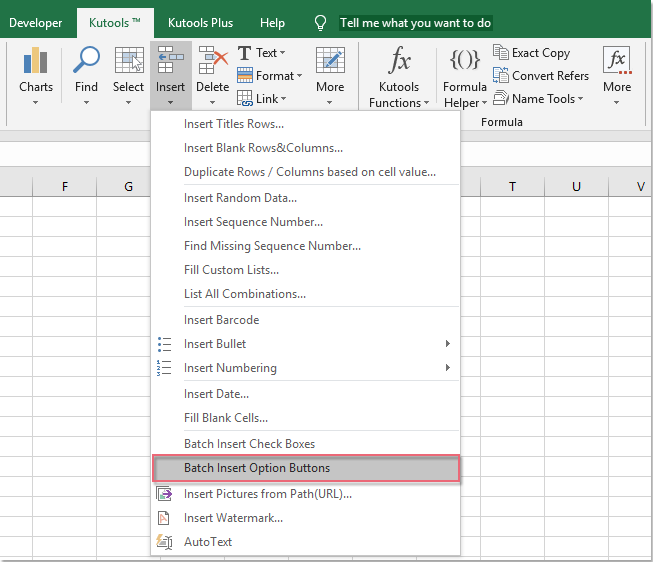The height and width of the screenshot is (562, 653).
Task: Choose Insert Barcode
Action: (306, 320)
